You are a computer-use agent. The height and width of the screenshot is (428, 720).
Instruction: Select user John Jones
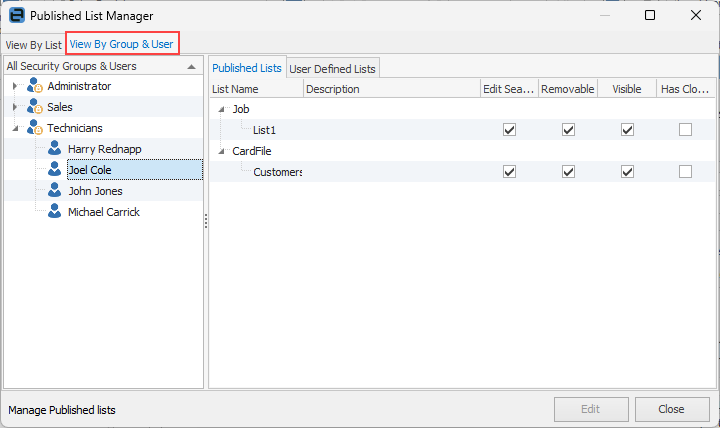[x=95, y=191]
